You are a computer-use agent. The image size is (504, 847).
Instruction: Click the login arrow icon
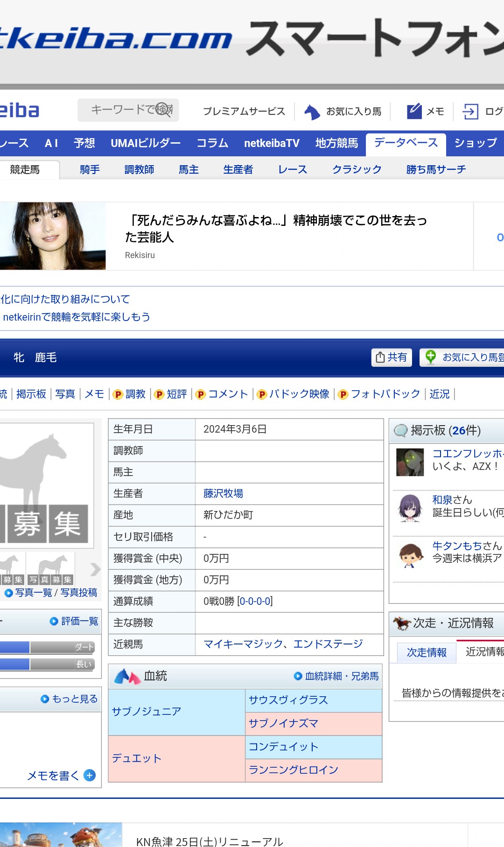(x=470, y=112)
